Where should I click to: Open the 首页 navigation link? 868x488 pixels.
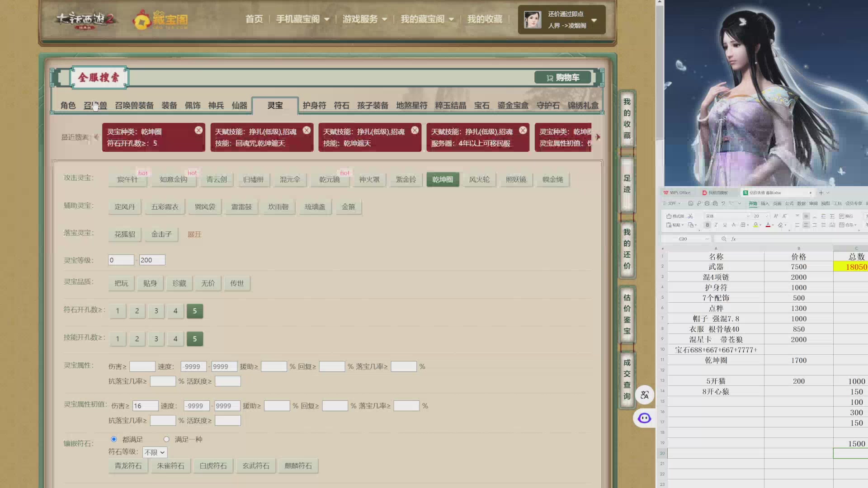coord(254,19)
